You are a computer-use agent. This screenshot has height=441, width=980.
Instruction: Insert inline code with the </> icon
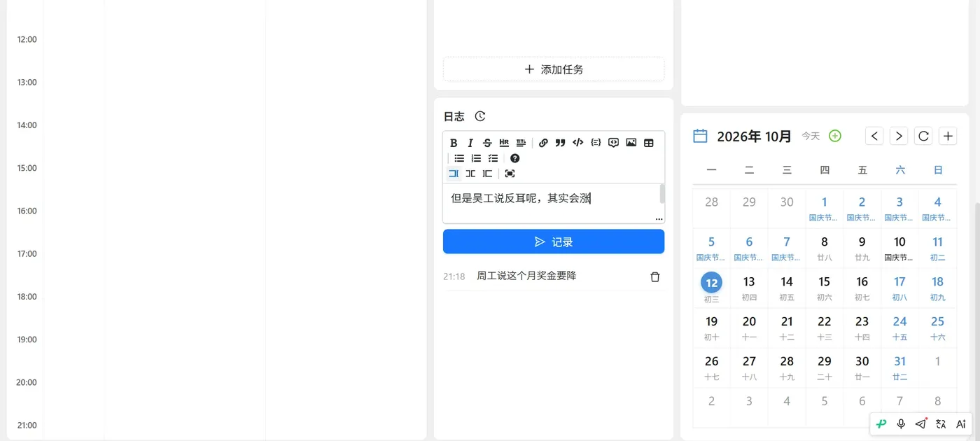pyautogui.click(x=577, y=143)
